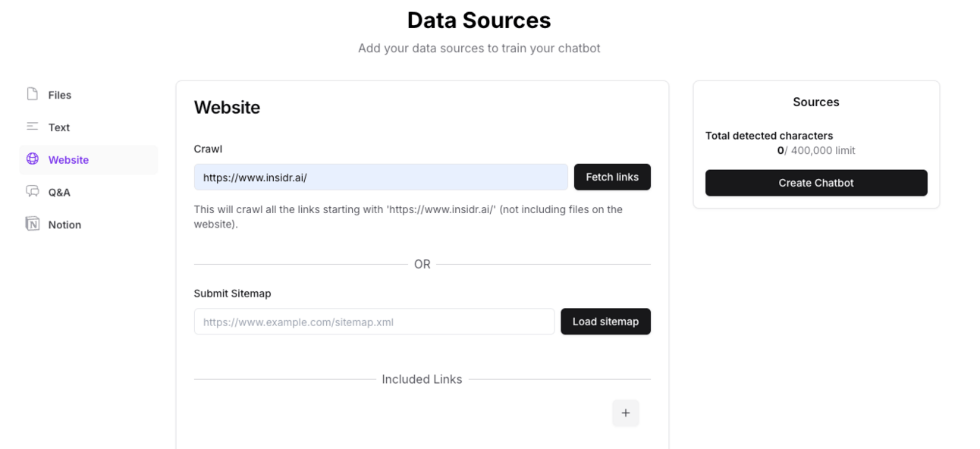Click the Included Links section label
This screenshot has width=980, height=449.
point(422,379)
